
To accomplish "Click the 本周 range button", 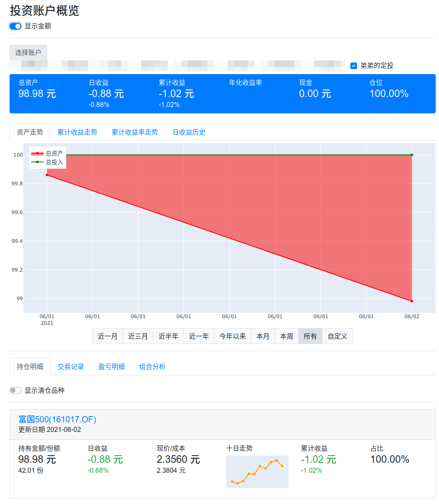I will click(x=287, y=336).
